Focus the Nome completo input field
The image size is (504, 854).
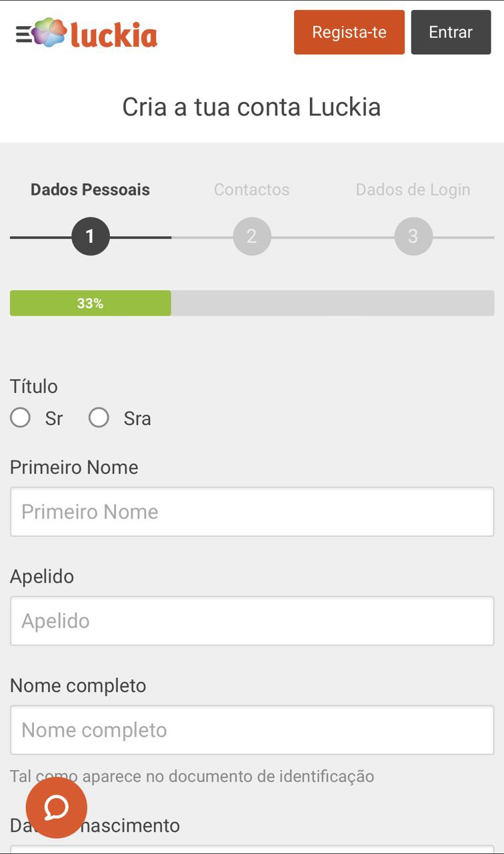click(x=252, y=730)
